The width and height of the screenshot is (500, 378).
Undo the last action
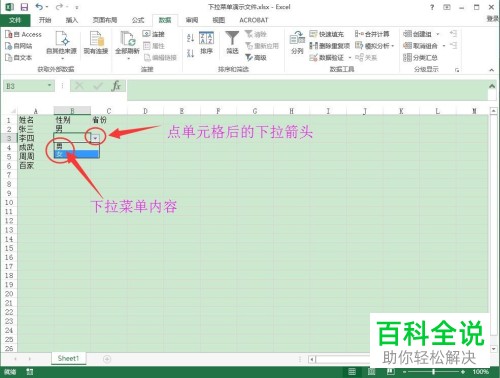point(39,7)
